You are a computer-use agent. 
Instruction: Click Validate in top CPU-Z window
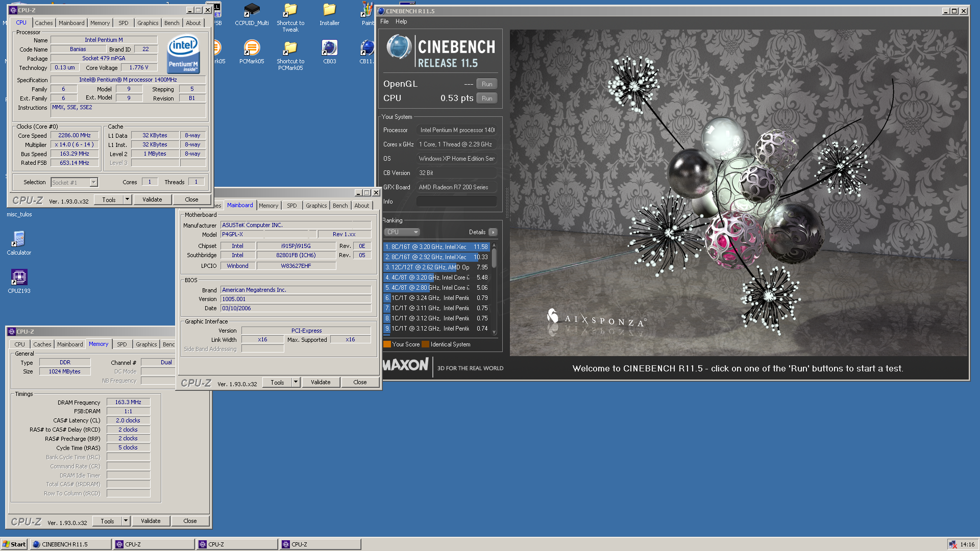(152, 199)
